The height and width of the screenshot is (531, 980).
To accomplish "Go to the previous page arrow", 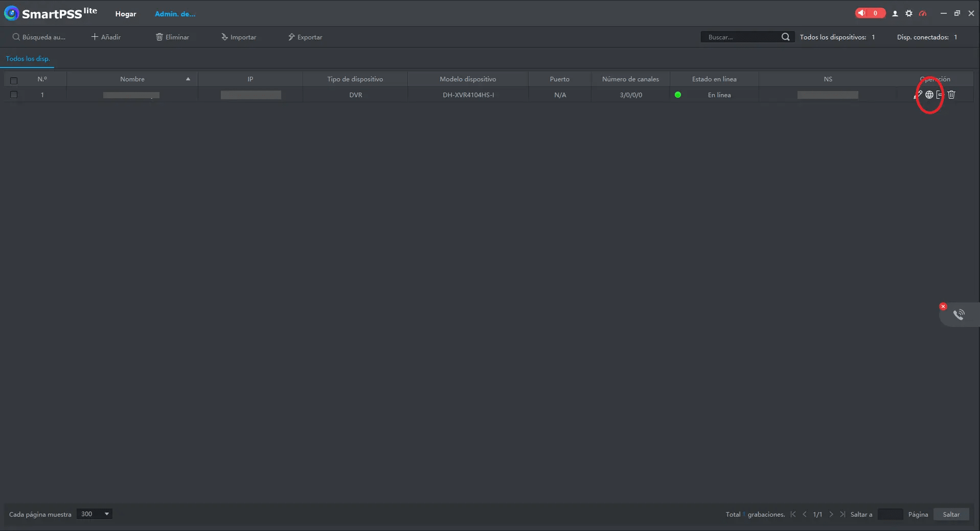I will pos(805,514).
